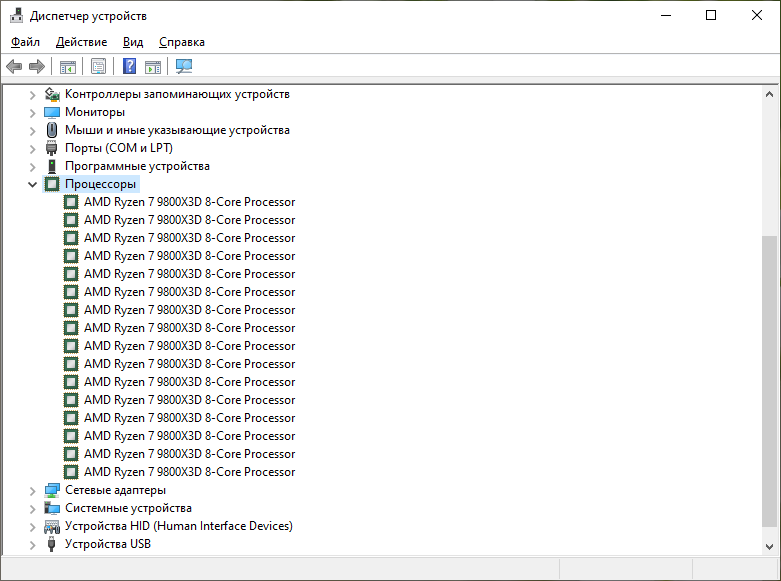Click the icon beside Контроллеры запоминающих устройств
Screen dimensions: 781x581
(x=52, y=94)
